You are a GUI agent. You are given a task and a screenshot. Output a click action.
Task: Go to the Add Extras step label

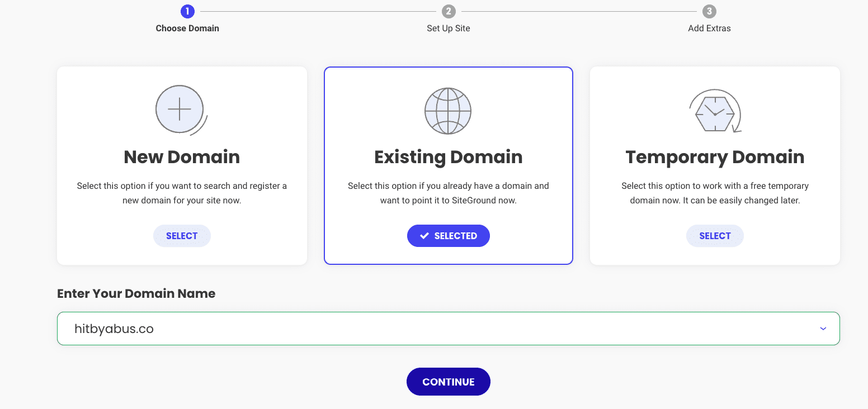[x=709, y=28]
